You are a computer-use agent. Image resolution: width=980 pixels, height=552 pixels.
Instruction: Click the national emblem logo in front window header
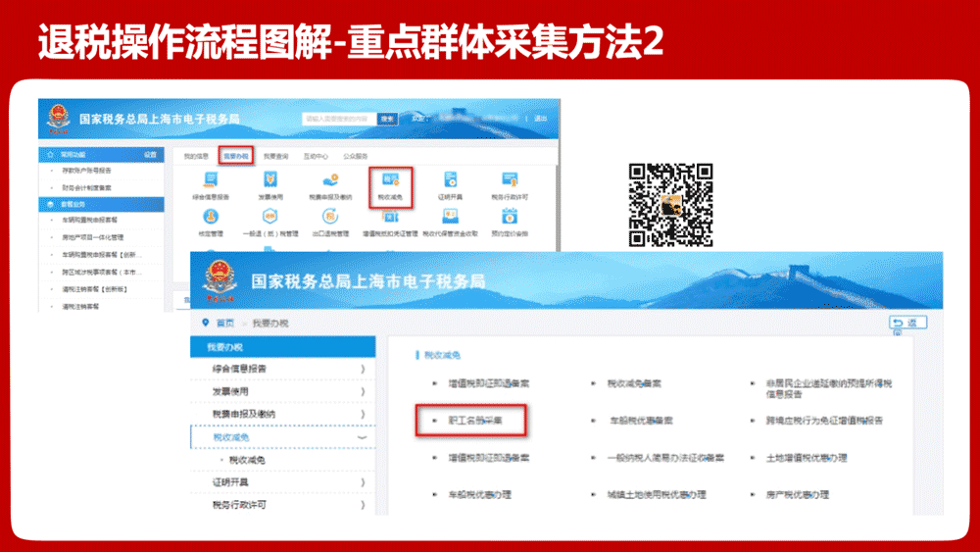(x=219, y=280)
